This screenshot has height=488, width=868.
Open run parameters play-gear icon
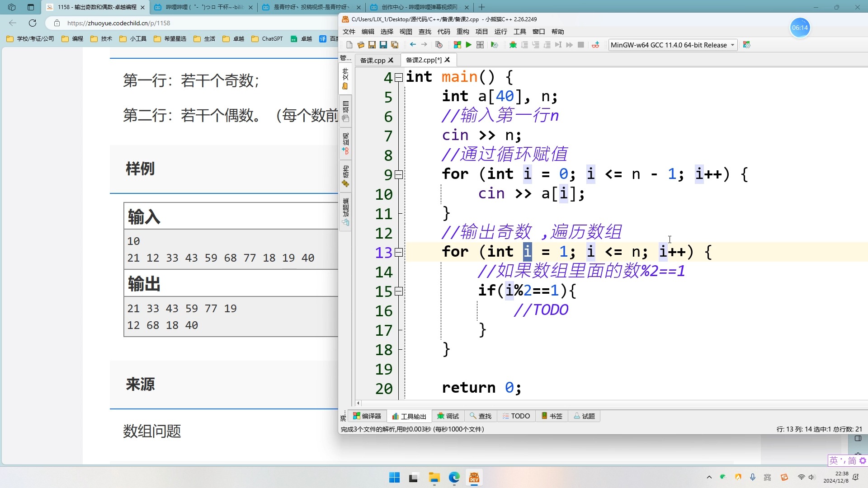(x=494, y=45)
